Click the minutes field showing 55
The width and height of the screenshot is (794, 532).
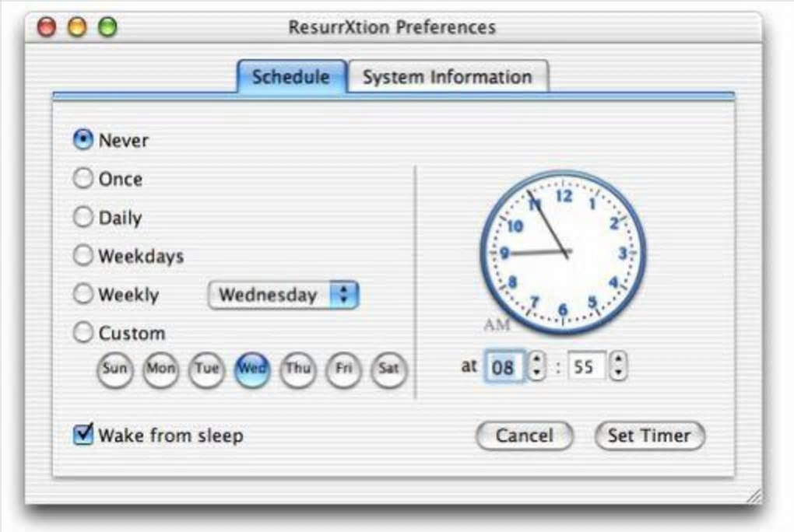pos(586,366)
